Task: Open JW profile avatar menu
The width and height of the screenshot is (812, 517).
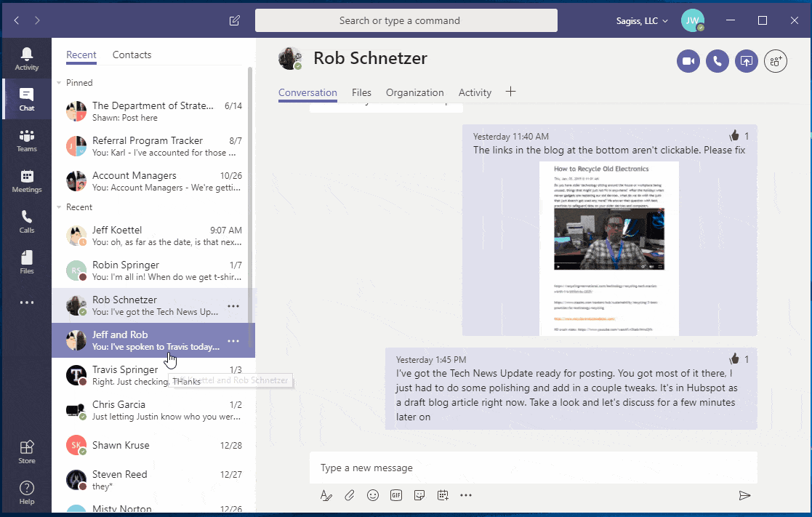Action: (x=692, y=20)
